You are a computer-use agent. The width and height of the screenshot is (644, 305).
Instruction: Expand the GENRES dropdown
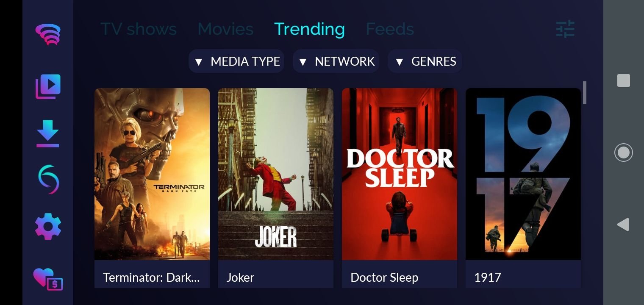coord(425,61)
